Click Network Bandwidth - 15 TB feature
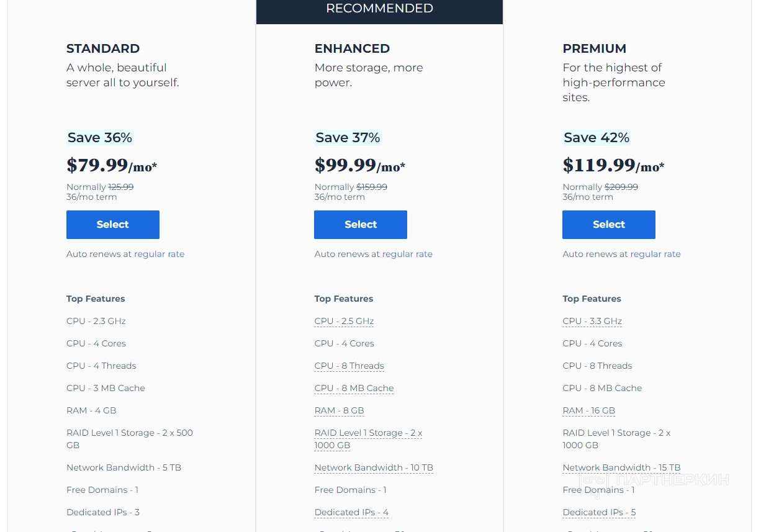Image resolution: width=761 pixels, height=532 pixels. [x=621, y=467]
